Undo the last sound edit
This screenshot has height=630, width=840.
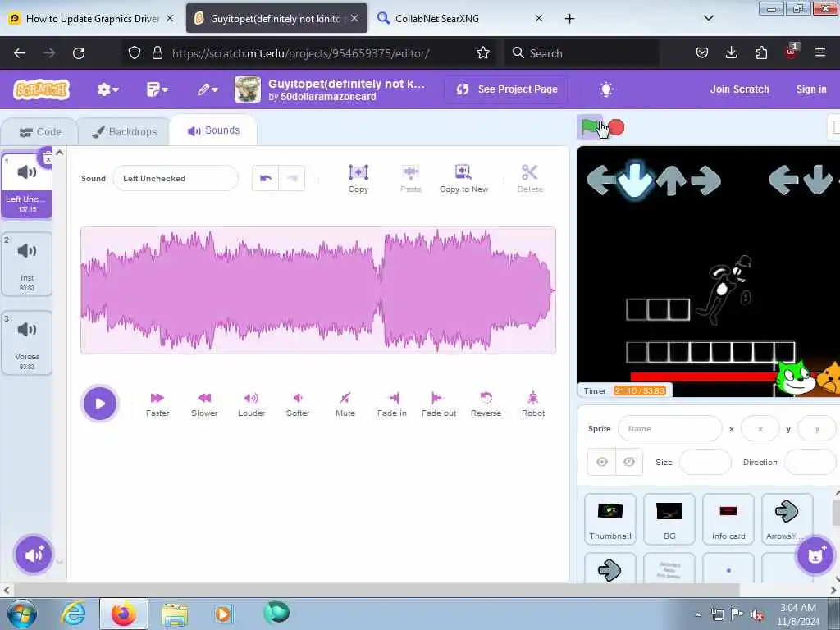click(266, 178)
